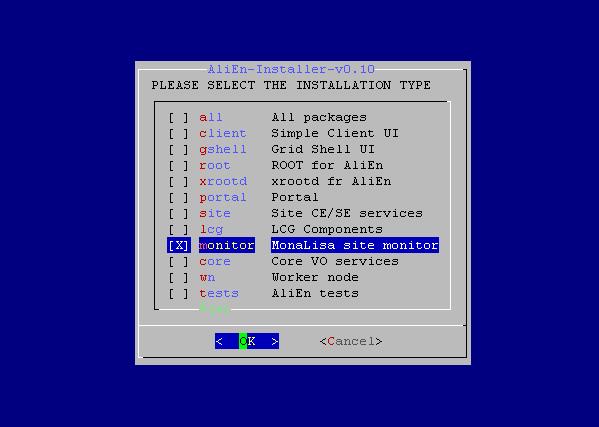This screenshot has height=427, width=599.
Task: Select the 'lcg' tag label
Action: (211, 230)
